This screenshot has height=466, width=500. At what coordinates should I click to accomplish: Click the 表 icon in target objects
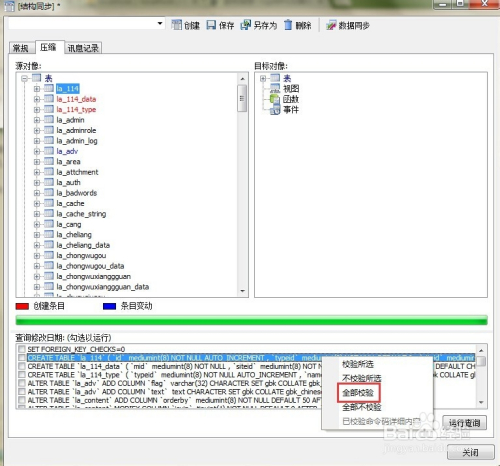[x=275, y=78]
